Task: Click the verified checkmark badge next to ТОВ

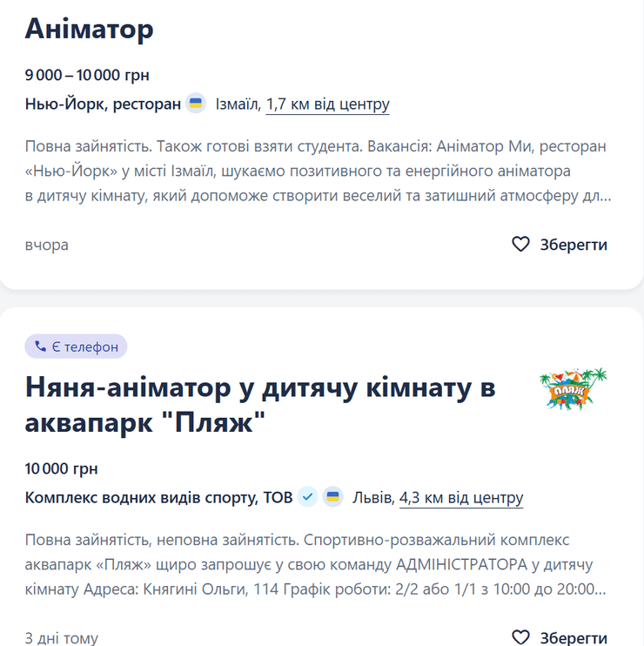Action: coord(307,497)
